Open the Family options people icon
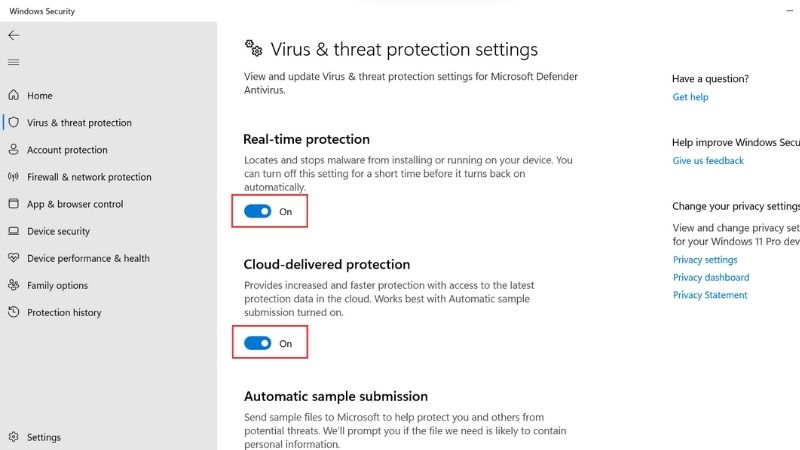 click(x=14, y=285)
